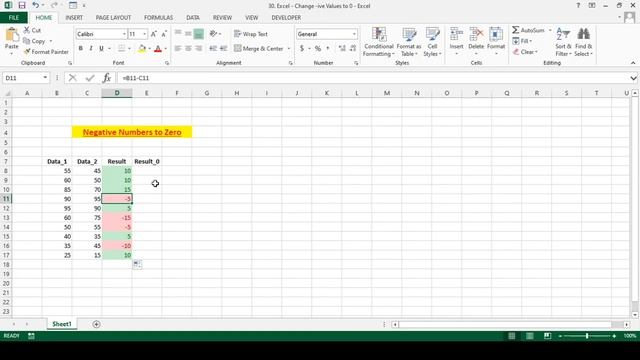Open the REVIEW tab
The height and width of the screenshot is (360, 640).
tap(222, 18)
